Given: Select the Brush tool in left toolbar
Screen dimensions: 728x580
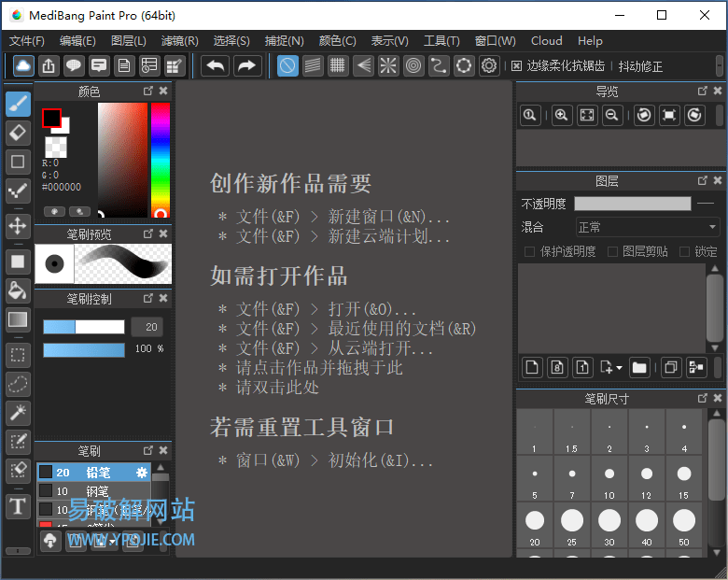Looking at the screenshot, I should (18, 104).
